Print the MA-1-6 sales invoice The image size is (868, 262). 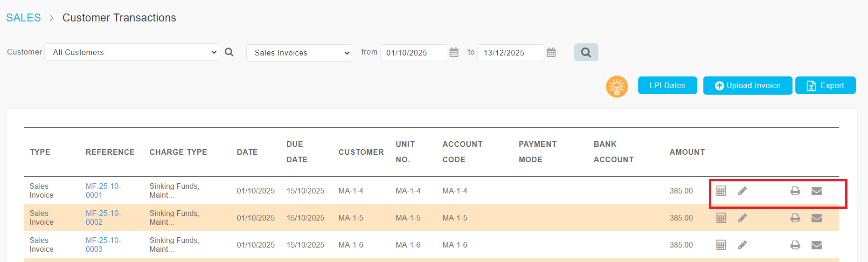[795, 245]
